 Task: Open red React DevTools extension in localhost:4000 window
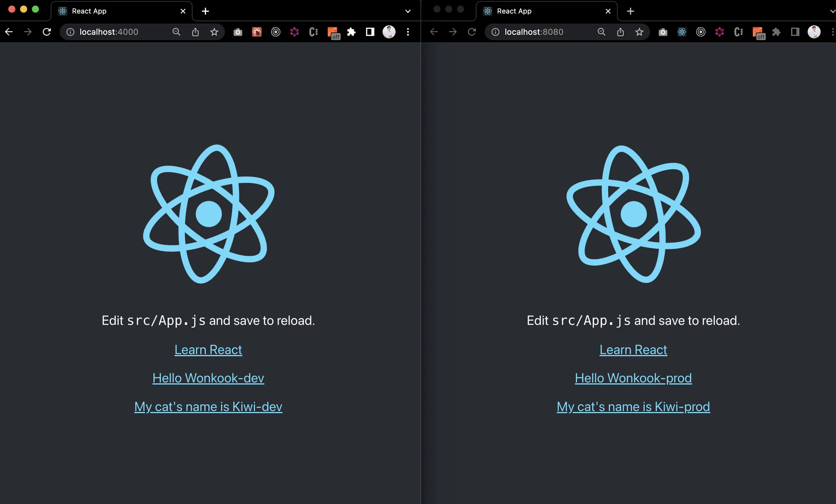[x=257, y=32]
